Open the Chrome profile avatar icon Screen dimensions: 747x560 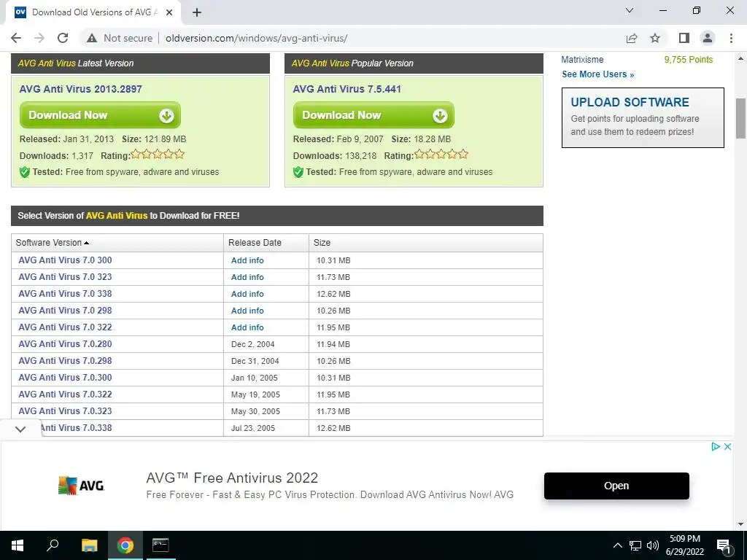point(708,38)
